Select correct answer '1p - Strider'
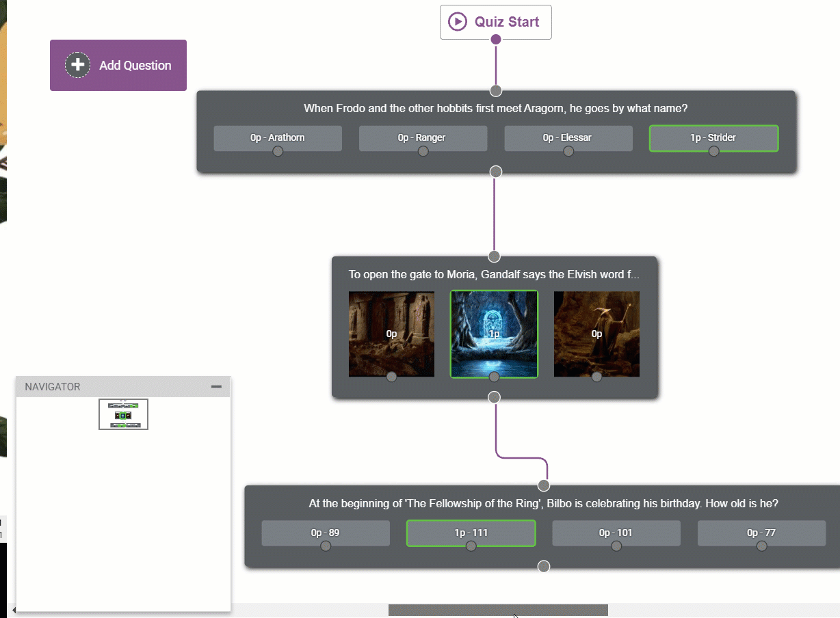Image resolution: width=840 pixels, height=618 pixels. [713, 137]
